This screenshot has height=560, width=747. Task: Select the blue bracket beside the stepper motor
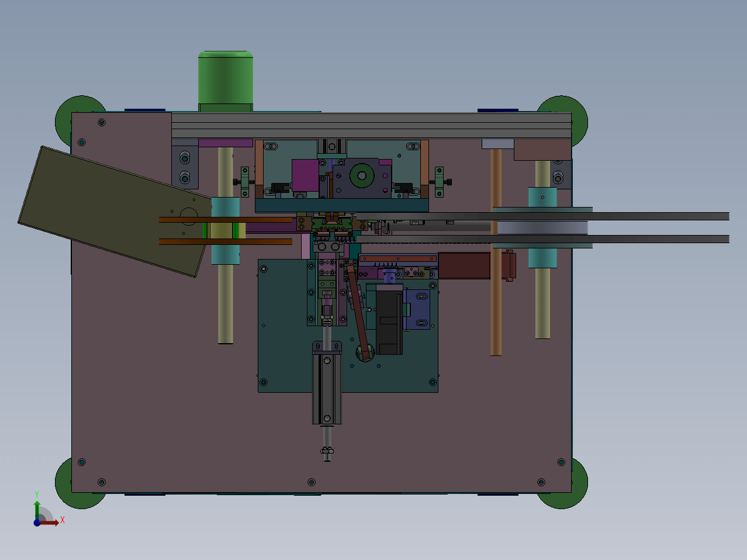tap(418, 309)
